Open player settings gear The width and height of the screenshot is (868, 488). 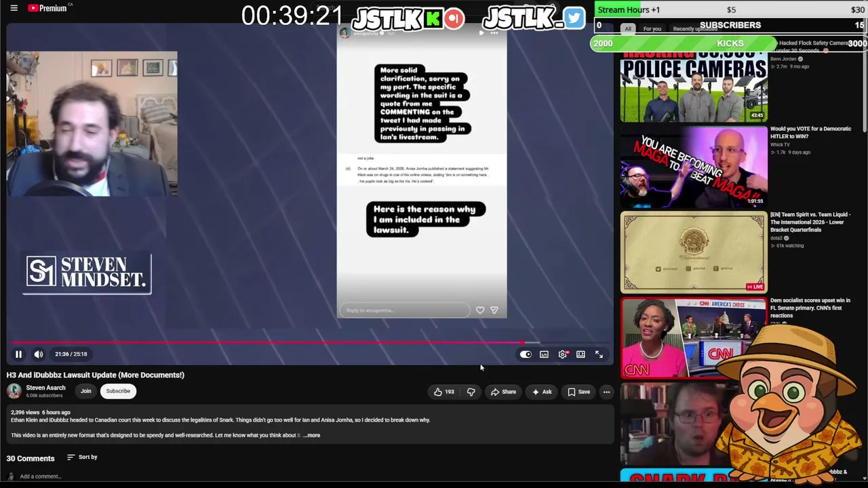(x=563, y=354)
